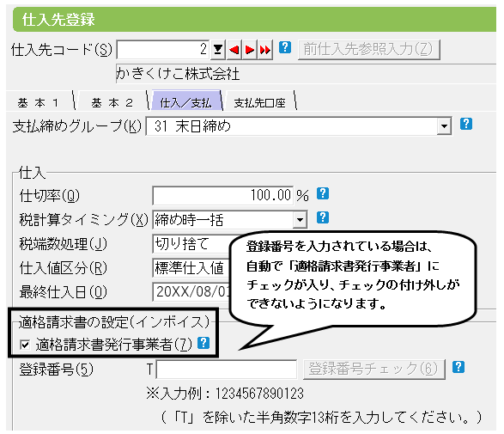Image resolution: width=504 pixels, height=434 pixels.
Task: Click the 登録番号チェック(6) button
Action: point(373,370)
